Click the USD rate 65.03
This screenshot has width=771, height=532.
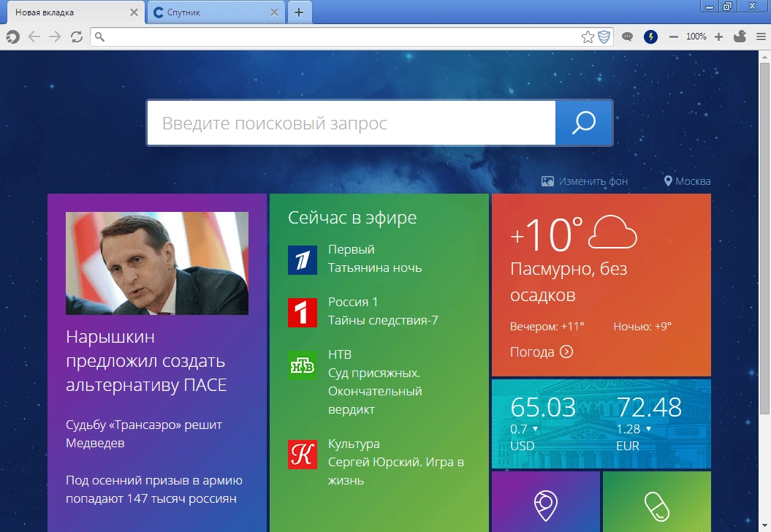click(x=543, y=408)
